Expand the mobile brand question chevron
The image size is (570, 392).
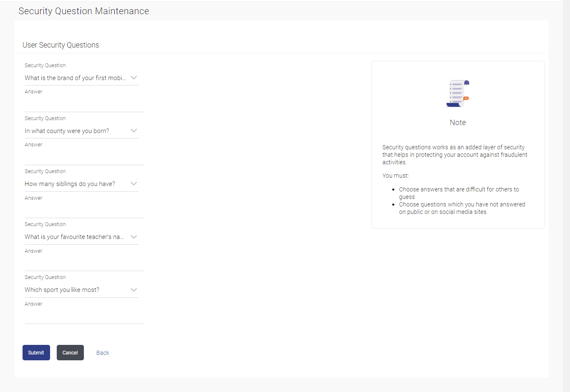(134, 78)
